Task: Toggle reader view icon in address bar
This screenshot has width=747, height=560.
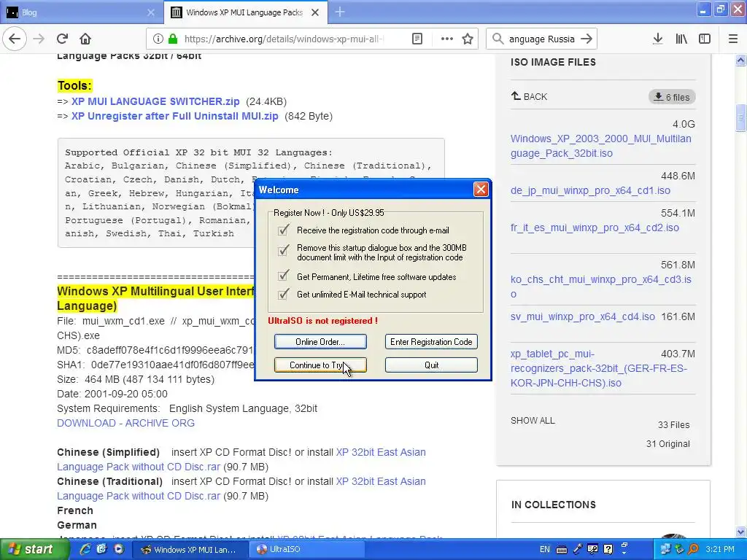Action: point(417,39)
